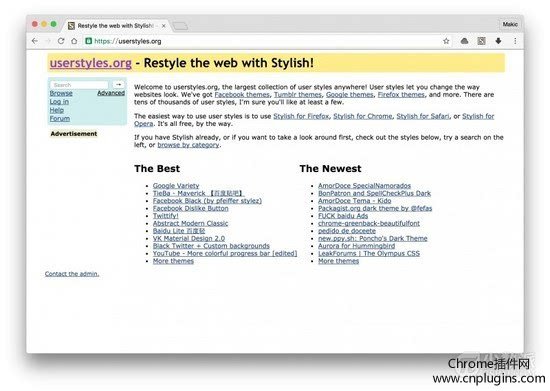
Task: Open Baidu Lite style
Action: click(x=179, y=231)
